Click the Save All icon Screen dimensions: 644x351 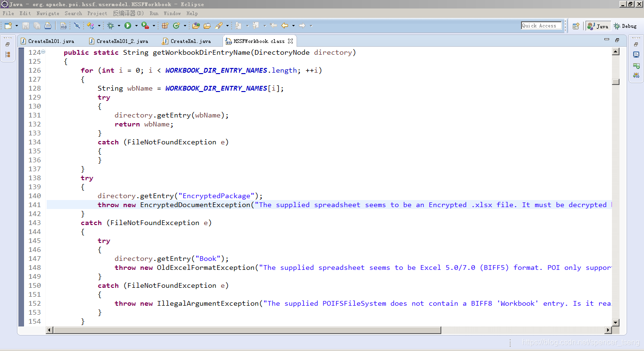(x=37, y=25)
